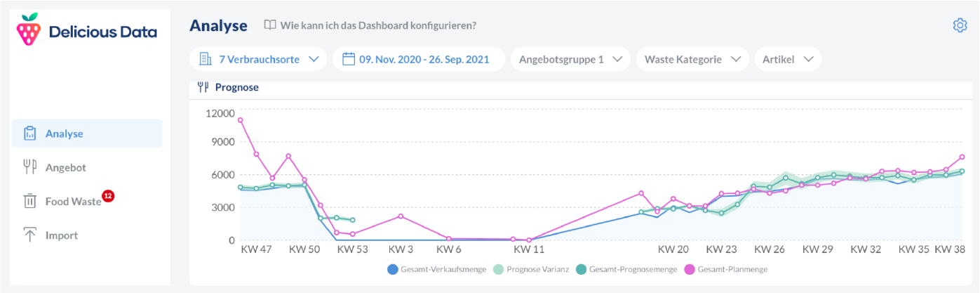Click the Food Waste trash bin icon
Image resolution: width=980 pixels, height=293 pixels.
pyautogui.click(x=29, y=202)
